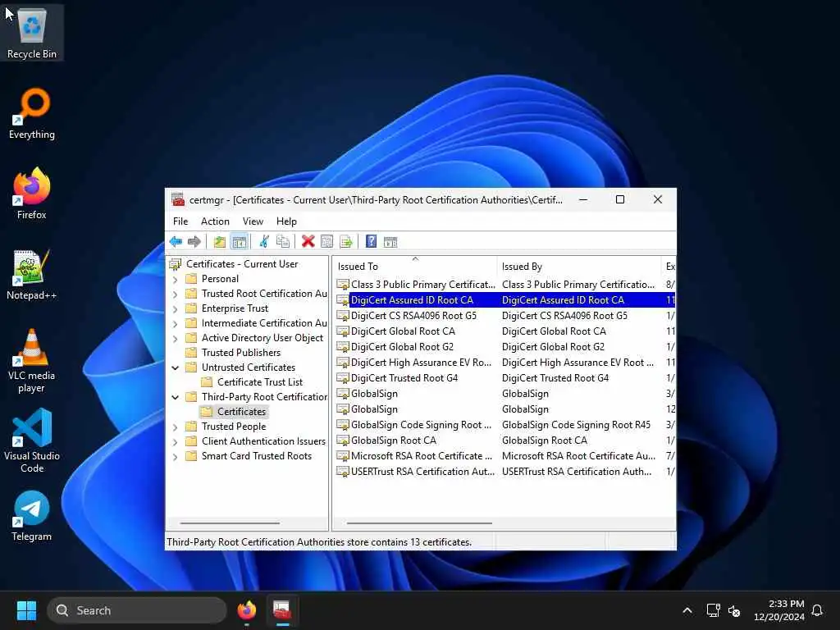This screenshot has width=840, height=630.
Task: Open the Recycle Bin desktop icon
Action: (32, 33)
